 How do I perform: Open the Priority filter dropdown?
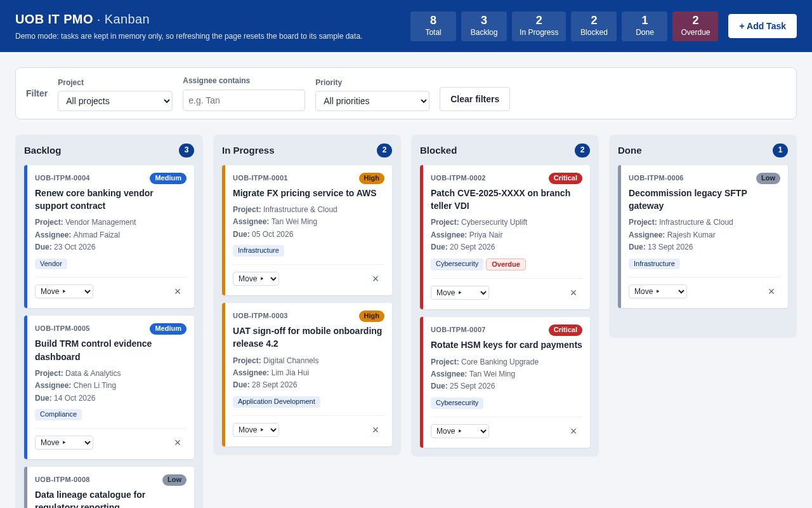click(x=372, y=101)
